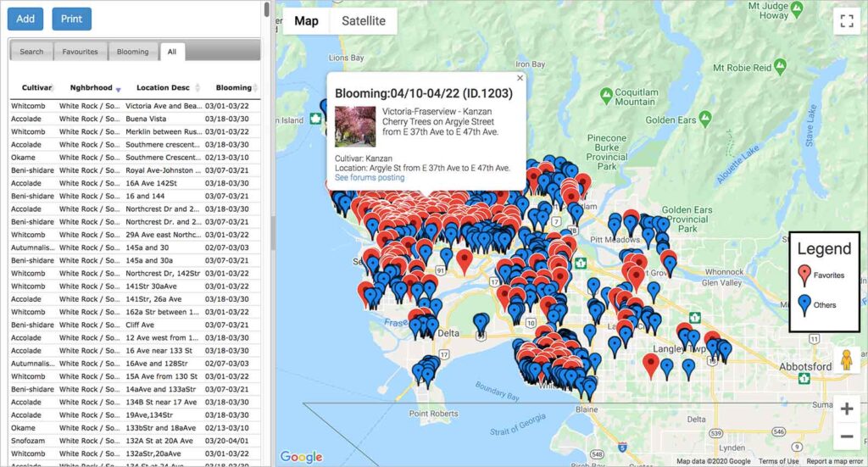Click the blue Others pin in legend

point(804,304)
